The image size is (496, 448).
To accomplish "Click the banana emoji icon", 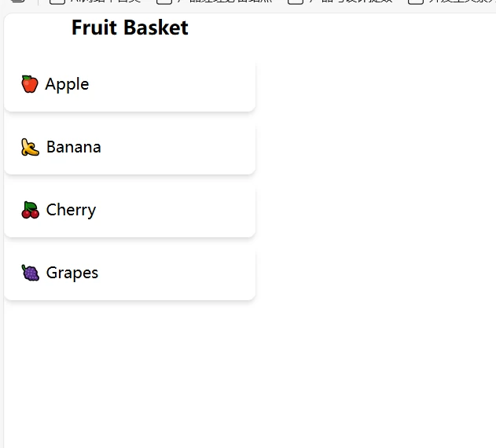I will (30, 147).
